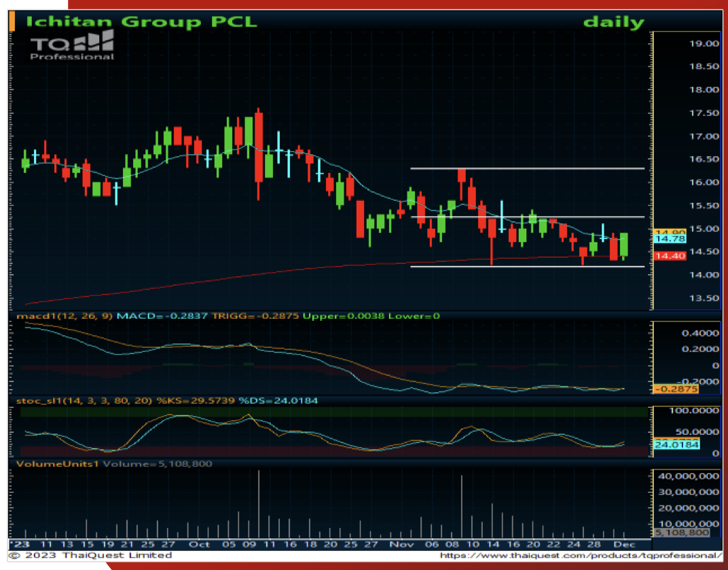728x570 pixels.
Task: Select the "24" date axis label
Action: pos(574,544)
